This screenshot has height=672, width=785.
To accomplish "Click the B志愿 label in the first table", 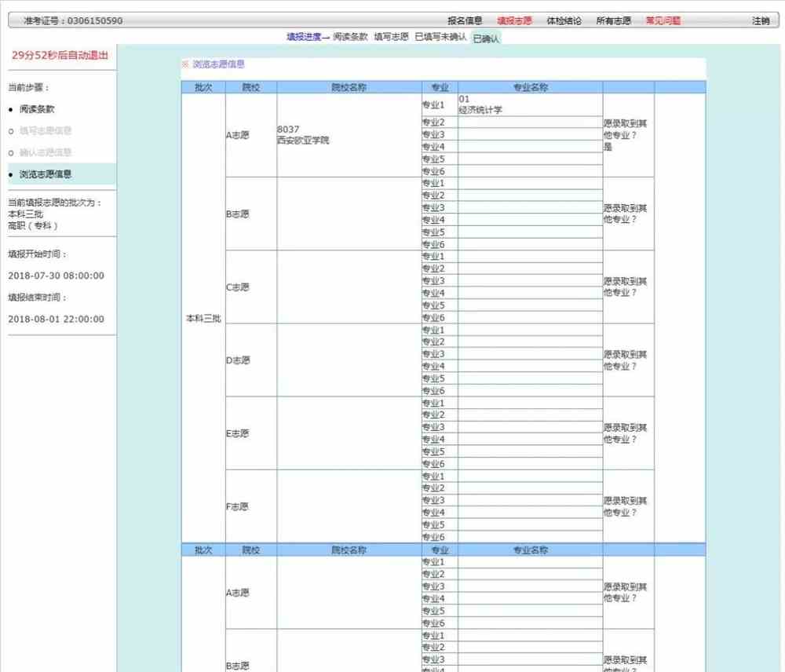I will (x=237, y=214).
